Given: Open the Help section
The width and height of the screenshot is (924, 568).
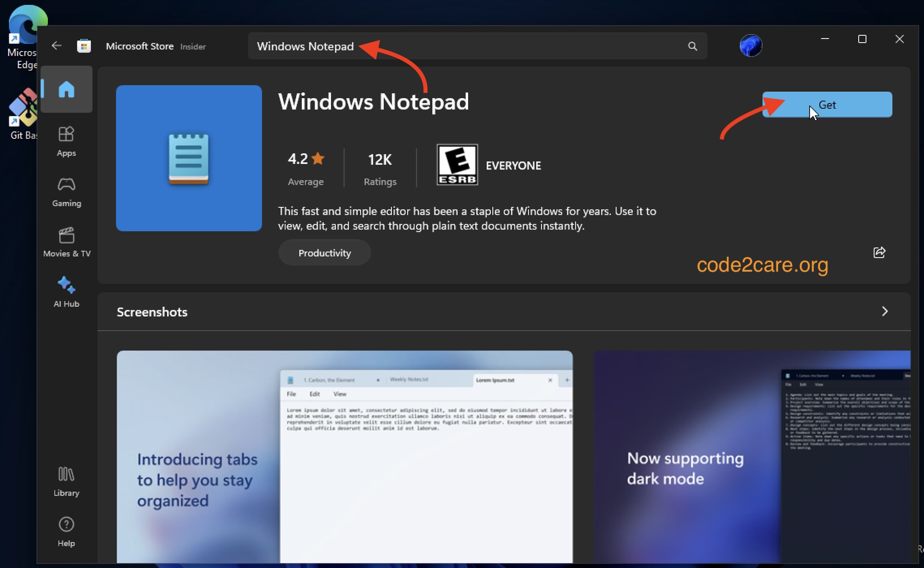Looking at the screenshot, I should [x=66, y=531].
